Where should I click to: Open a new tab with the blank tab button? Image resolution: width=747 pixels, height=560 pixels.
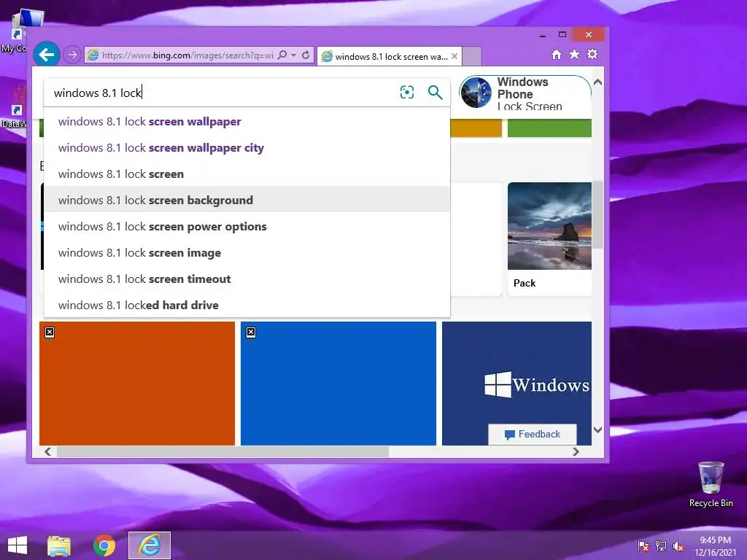tap(472, 56)
